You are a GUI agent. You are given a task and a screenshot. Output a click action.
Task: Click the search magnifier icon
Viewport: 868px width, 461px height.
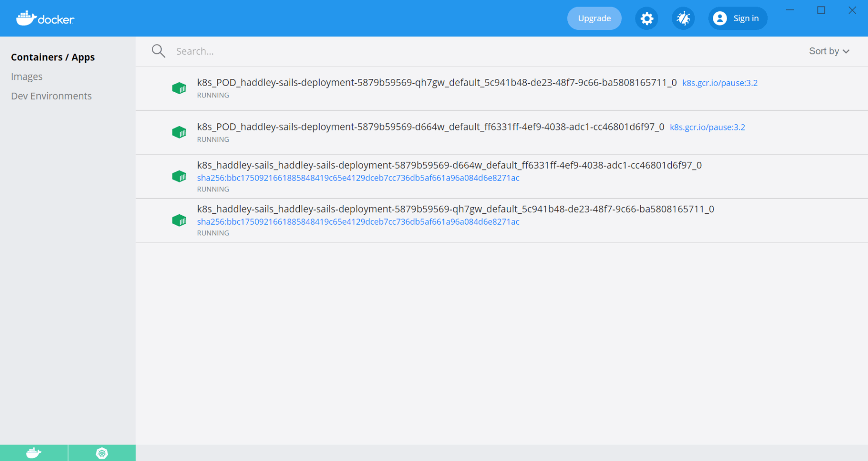(158, 51)
